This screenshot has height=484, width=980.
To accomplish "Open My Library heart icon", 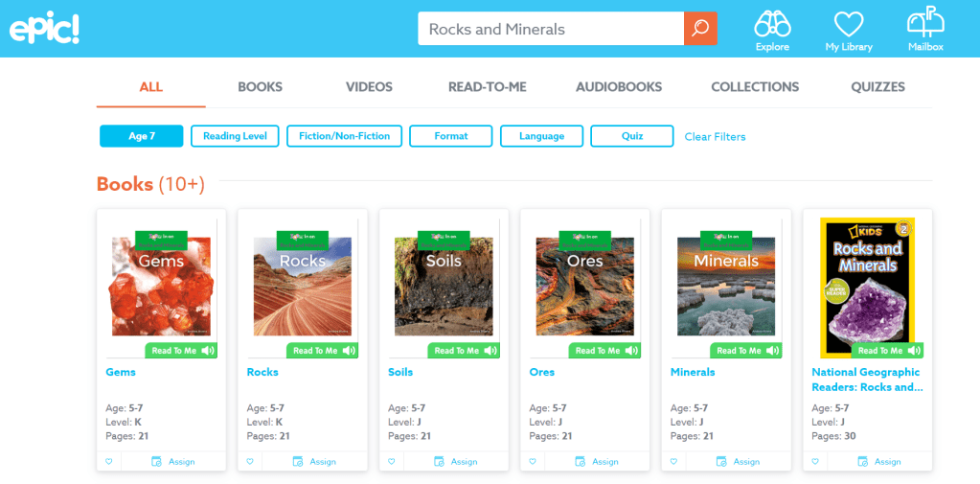I will 848,25.
